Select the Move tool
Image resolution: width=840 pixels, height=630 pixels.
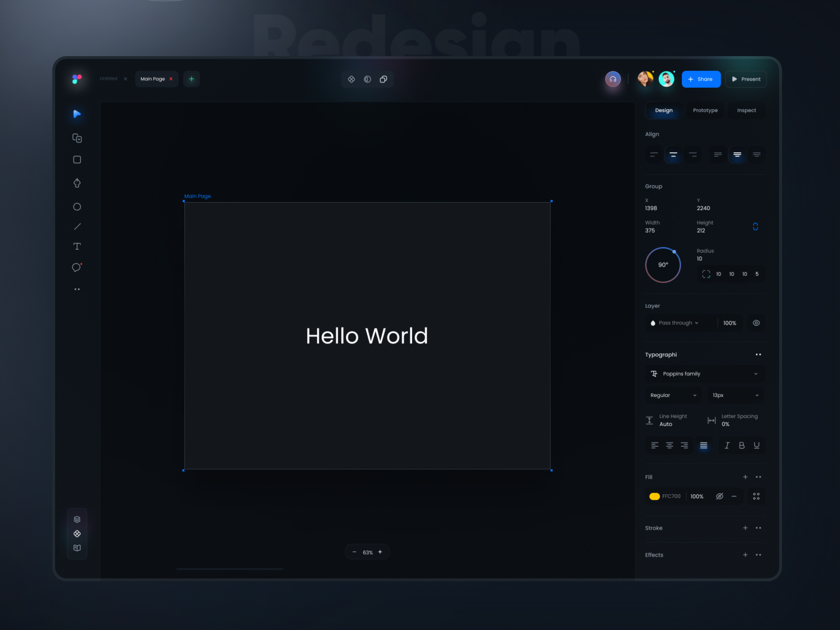click(77, 114)
